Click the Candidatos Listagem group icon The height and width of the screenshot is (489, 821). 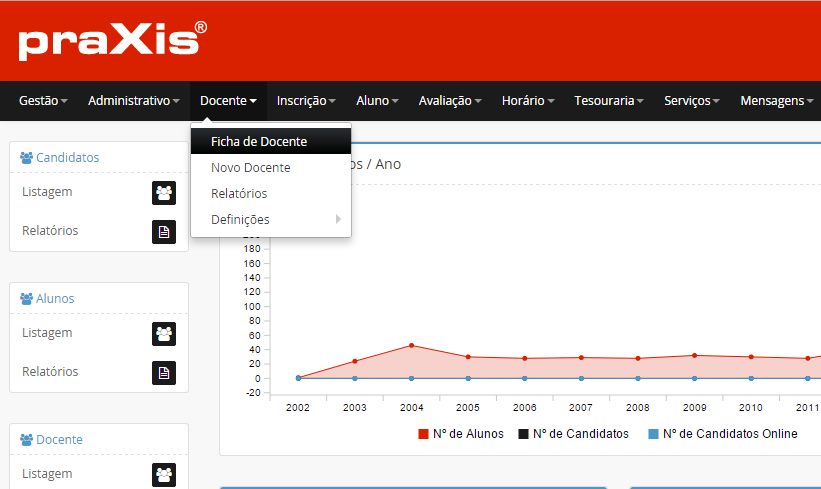[164, 193]
